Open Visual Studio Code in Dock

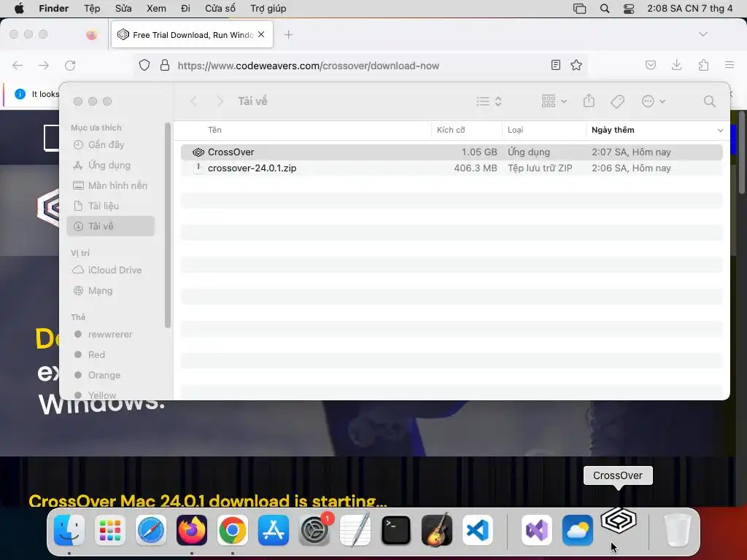478,530
